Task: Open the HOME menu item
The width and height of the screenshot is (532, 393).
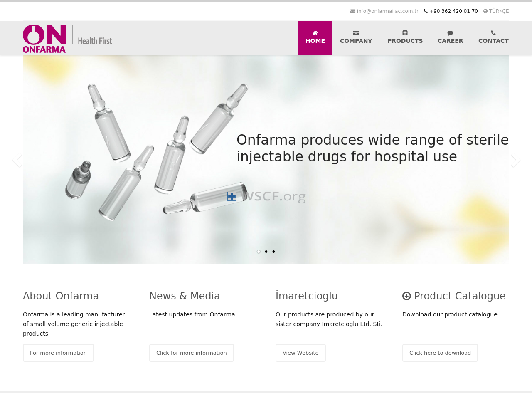Action: click(x=315, y=38)
